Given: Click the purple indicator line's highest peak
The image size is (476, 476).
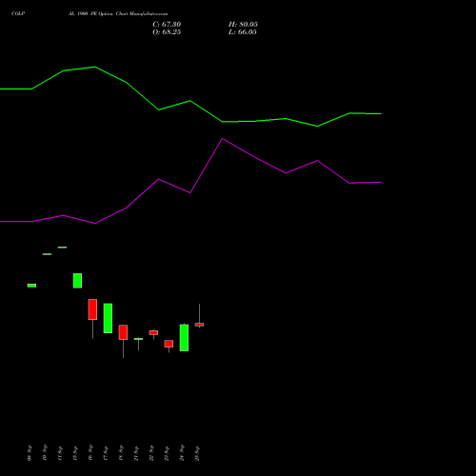Looking at the screenshot, I should [x=222, y=139].
